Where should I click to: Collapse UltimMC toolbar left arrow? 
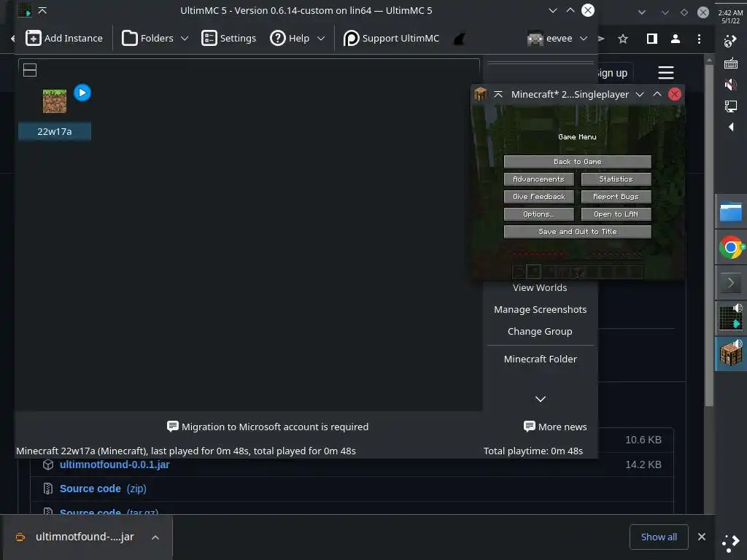(12, 39)
